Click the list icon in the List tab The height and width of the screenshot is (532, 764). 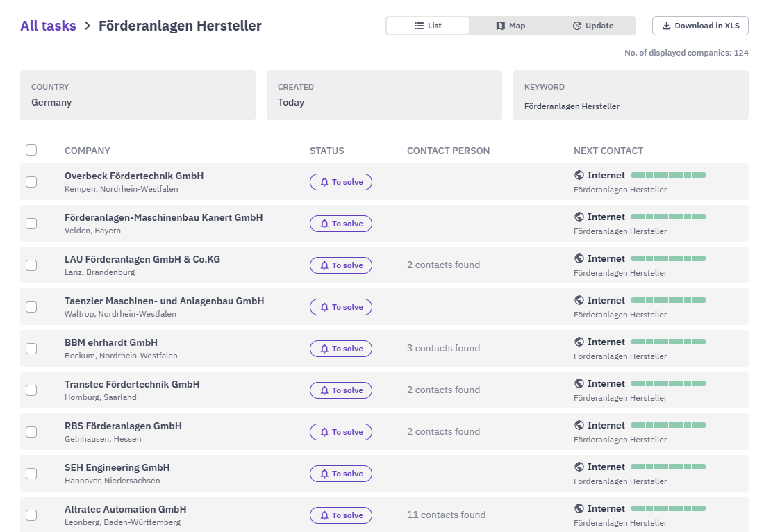pyautogui.click(x=419, y=26)
